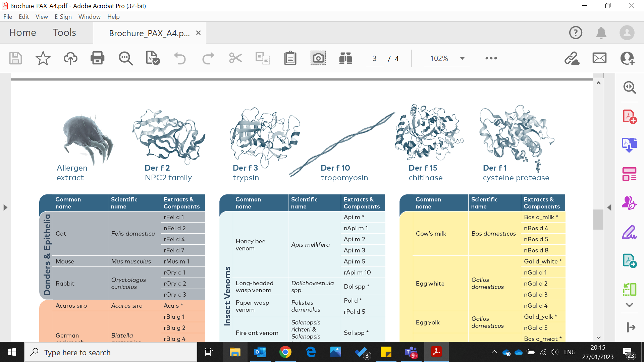644x362 pixels.
Task: Go to the Home tab
Action: [22, 33]
